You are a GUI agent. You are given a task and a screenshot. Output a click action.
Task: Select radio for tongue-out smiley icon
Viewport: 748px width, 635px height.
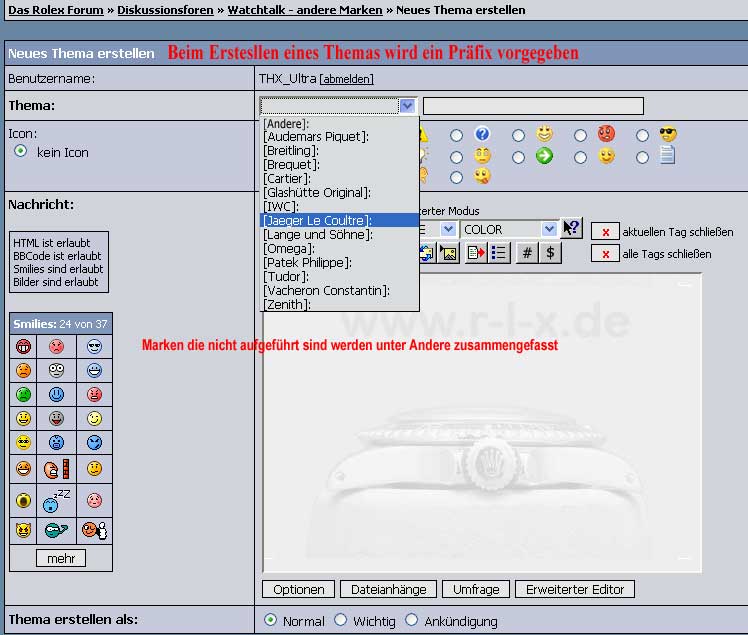coord(456,178)
